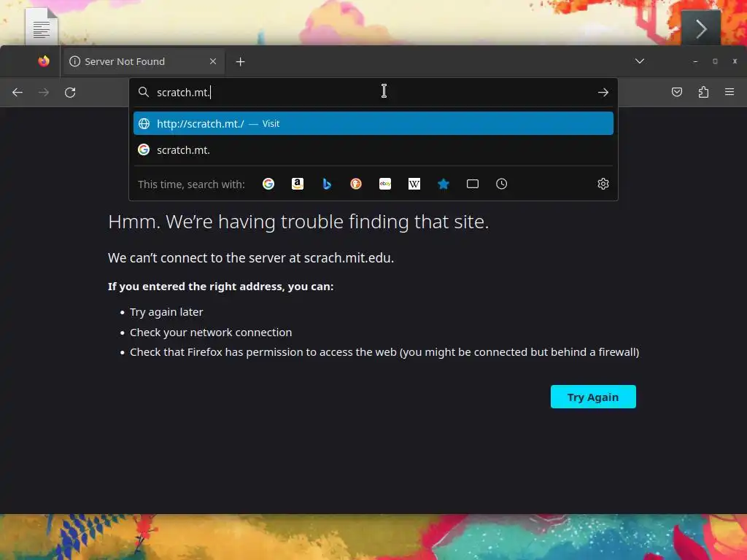Open the Firefox application menu
747x560 pixels.
tap(729, 92)
